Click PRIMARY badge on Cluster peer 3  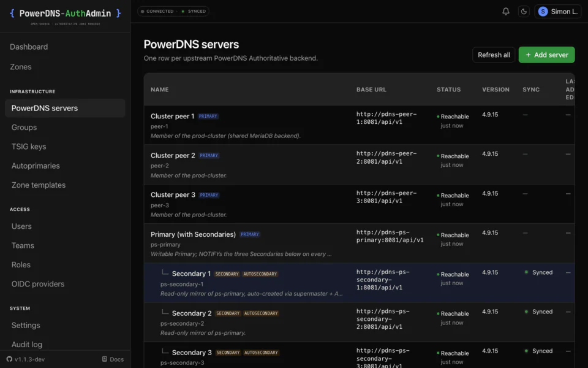(x=209, y=195)
